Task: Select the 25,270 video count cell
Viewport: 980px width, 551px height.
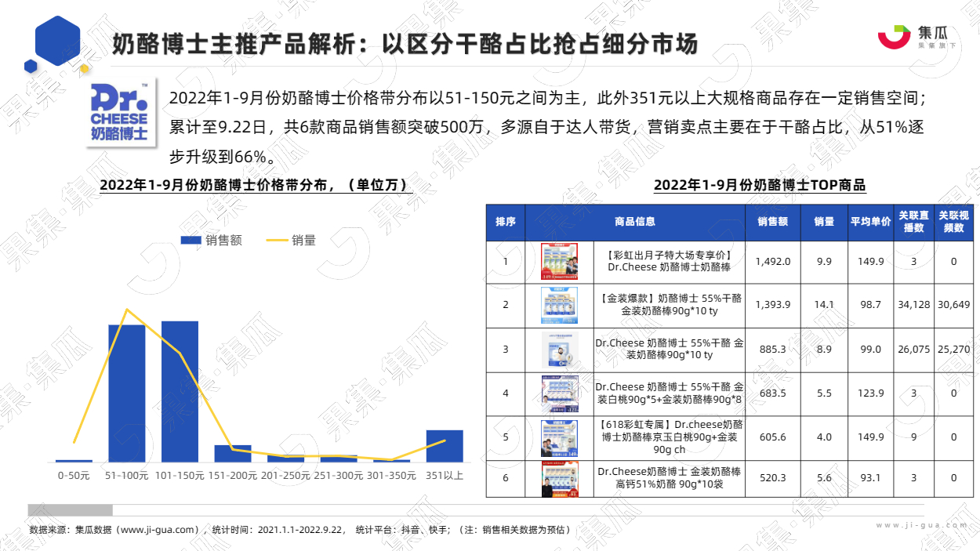Action: tap(954, 350)
